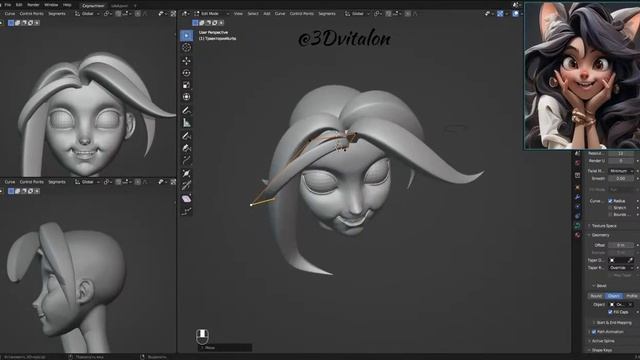Activate the 3D Cursor tool
The height and width of the screenshot is (360, 640).
coord(187,48)
